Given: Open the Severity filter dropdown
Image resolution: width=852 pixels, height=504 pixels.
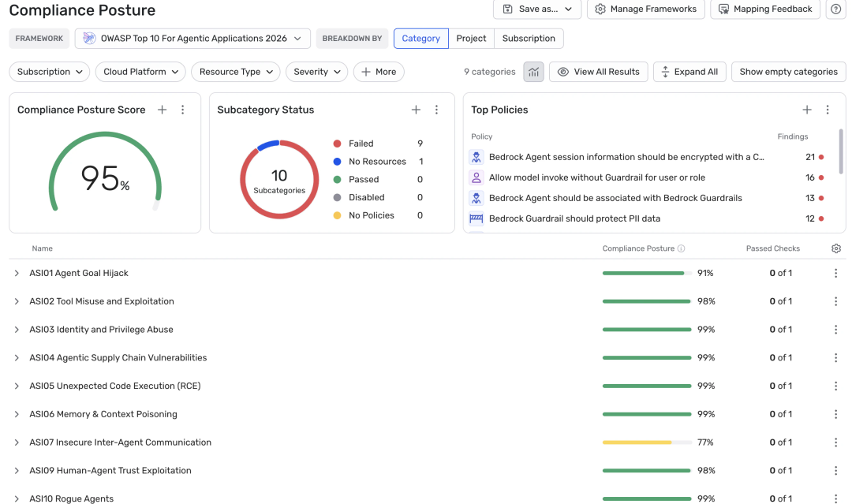Looking at the screenshot, I should click(316, 72).
